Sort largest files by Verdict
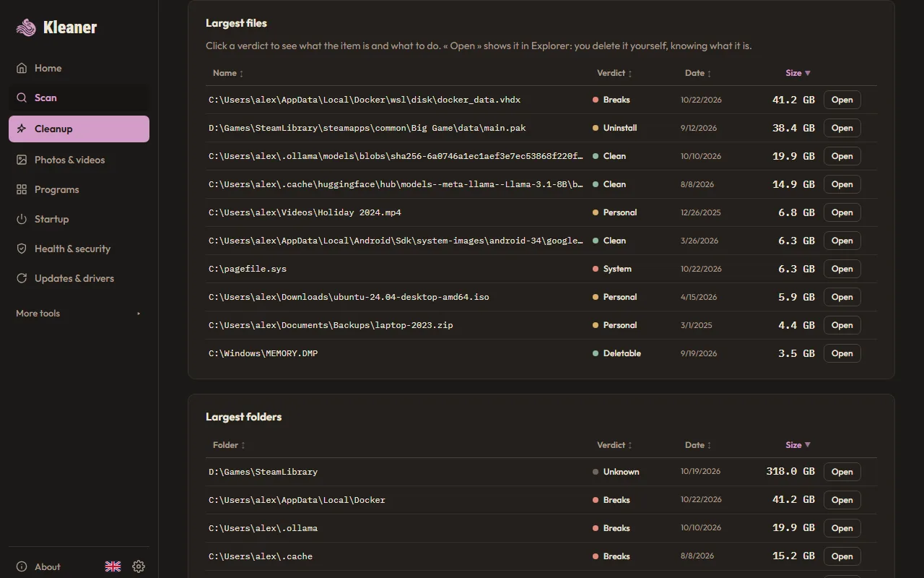This screenshot has height=578, width=924. pyautogui.click(x=614, y=73)
